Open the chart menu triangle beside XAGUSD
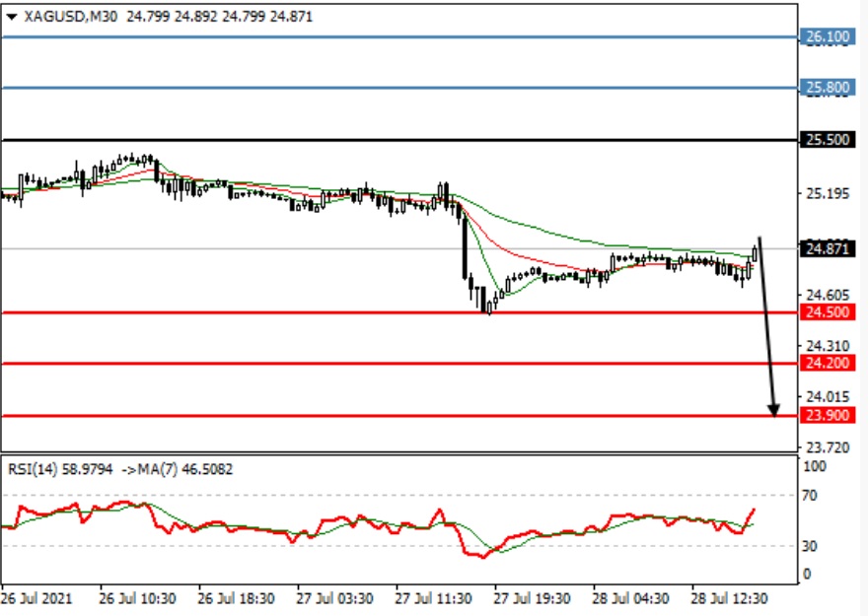 (12, 17)
